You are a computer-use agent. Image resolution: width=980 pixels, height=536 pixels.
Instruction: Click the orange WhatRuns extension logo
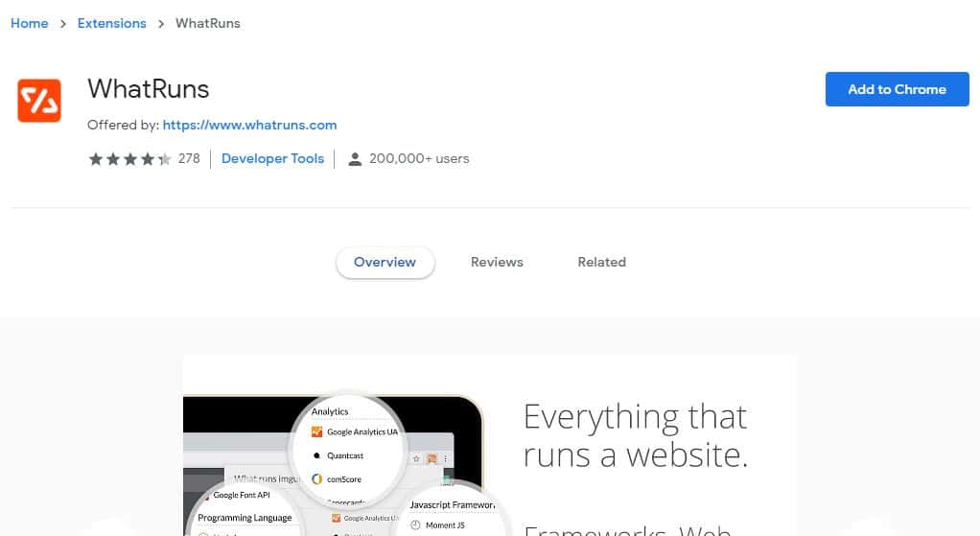pyautogui.click(x=39, y=100)
